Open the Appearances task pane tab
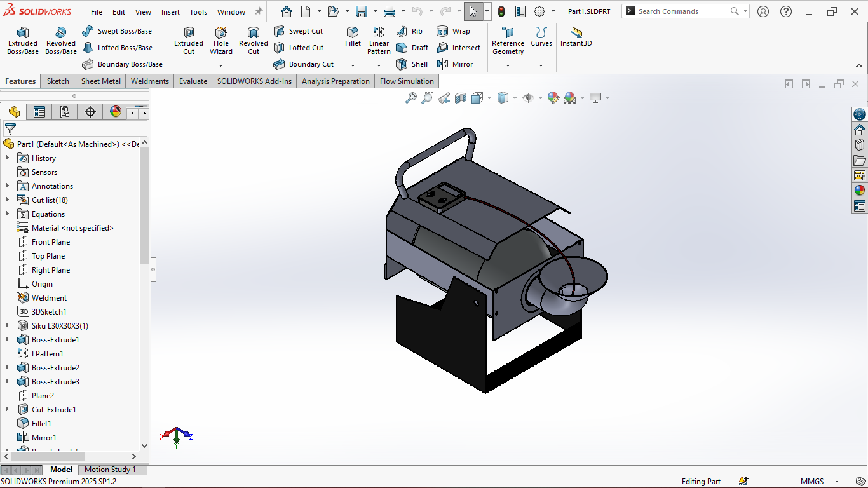868x488 pixels. tap(860, 190)
